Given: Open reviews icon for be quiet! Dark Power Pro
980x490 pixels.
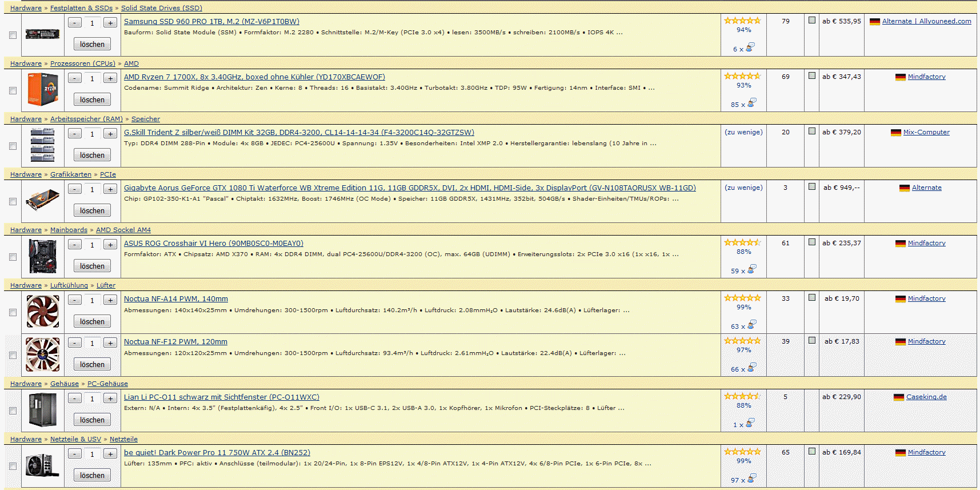Looking at the screenshot, I should coord(751,478).
